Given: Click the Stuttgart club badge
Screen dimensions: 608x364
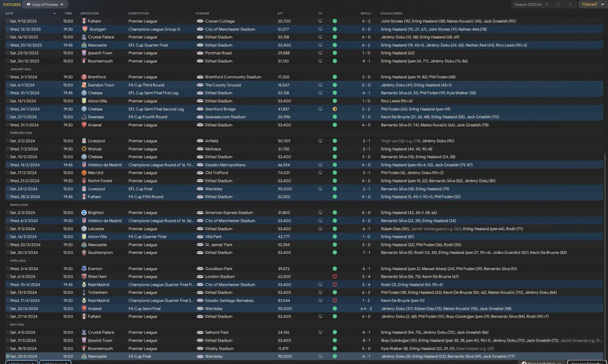Looking at the screenshot, I should (84, 29).
